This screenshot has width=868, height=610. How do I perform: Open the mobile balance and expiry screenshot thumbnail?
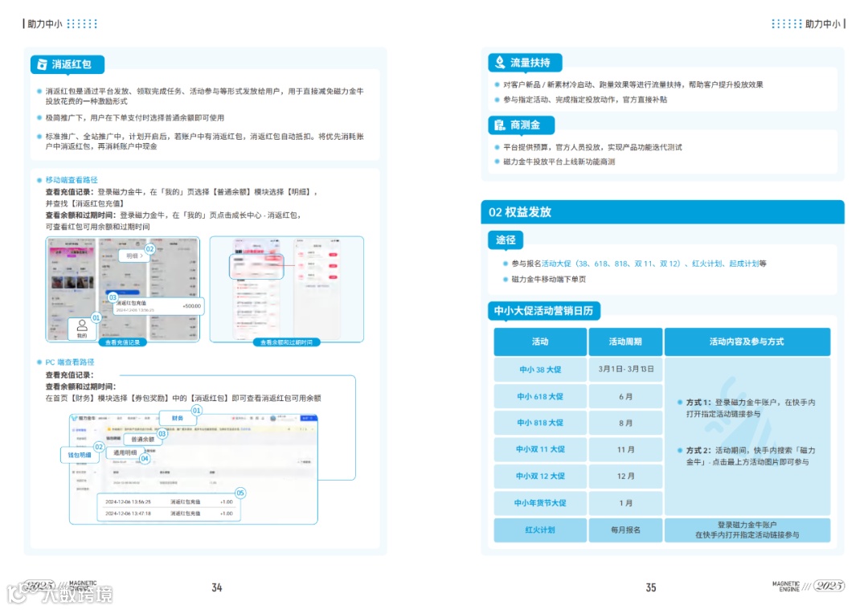(x=287, y=289)
